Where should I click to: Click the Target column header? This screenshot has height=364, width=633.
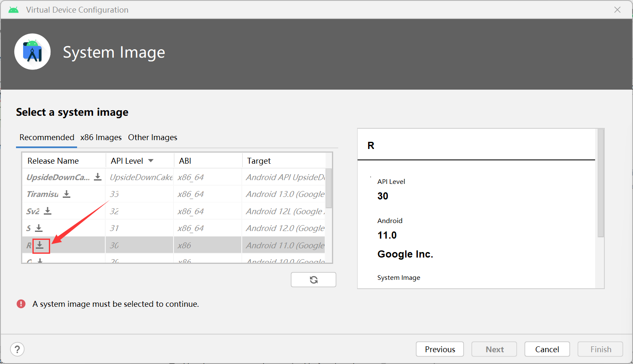click(x=284, y=161)
